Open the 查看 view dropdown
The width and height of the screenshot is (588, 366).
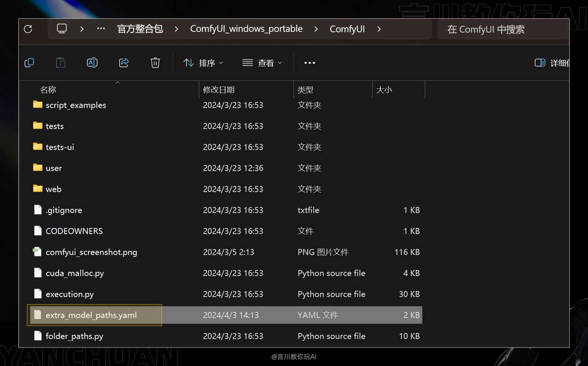coord(262,62)
